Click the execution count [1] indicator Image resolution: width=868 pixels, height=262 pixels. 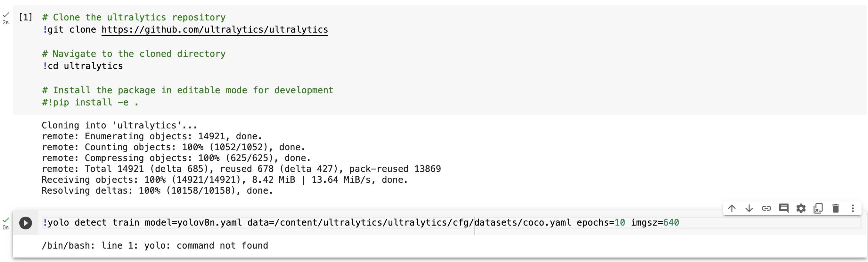26,17
